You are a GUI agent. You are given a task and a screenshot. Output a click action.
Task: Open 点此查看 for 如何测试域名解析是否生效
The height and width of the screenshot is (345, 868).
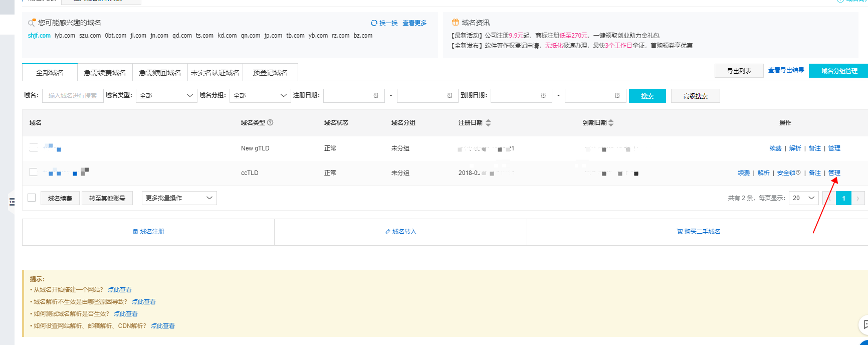tap(126, 314)
